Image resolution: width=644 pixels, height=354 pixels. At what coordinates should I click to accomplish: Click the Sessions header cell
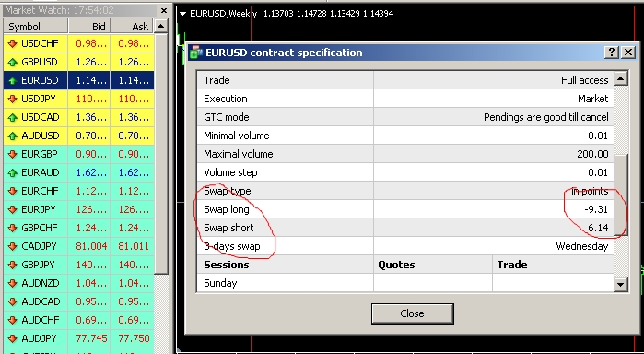[x=285, y=265]
